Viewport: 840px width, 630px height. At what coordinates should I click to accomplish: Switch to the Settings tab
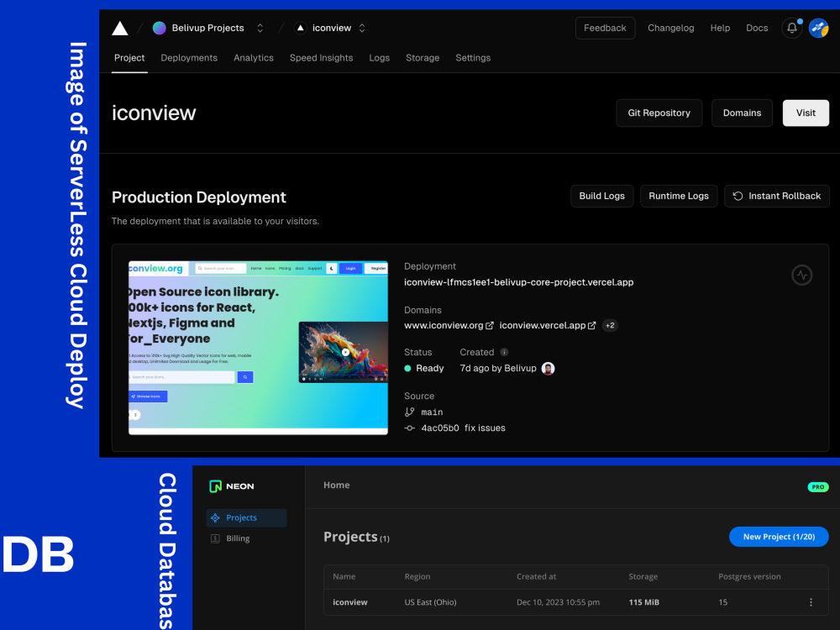473,58
